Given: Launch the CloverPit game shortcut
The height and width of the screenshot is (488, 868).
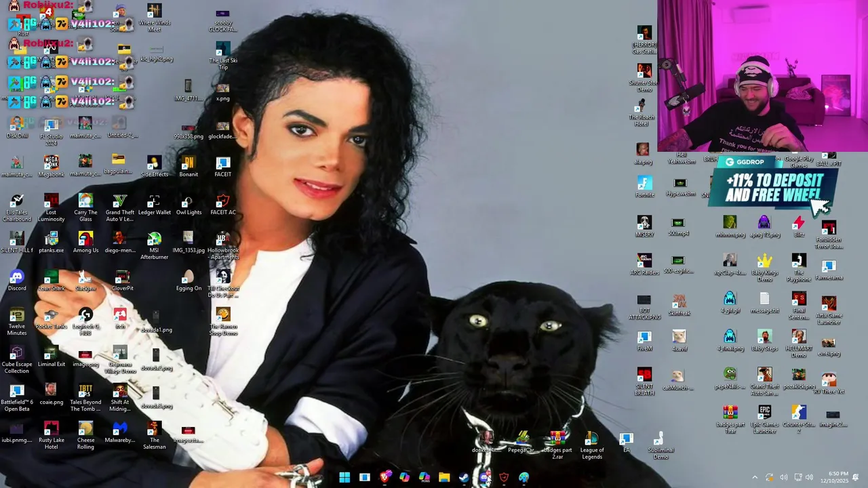Looking at the screenshot, I should (123, 281).
